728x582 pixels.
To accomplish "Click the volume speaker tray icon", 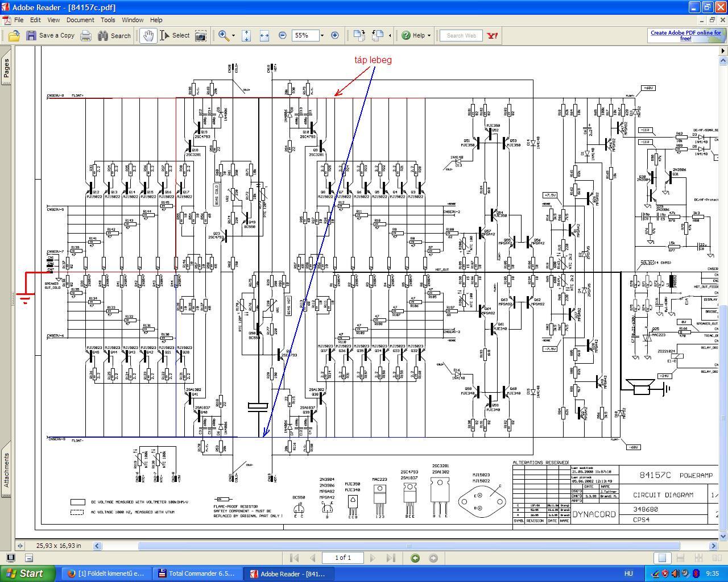I will (675, 573).
